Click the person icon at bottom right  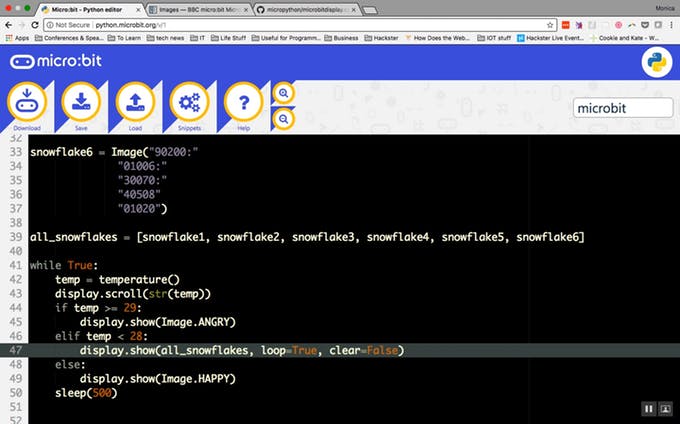665,409
